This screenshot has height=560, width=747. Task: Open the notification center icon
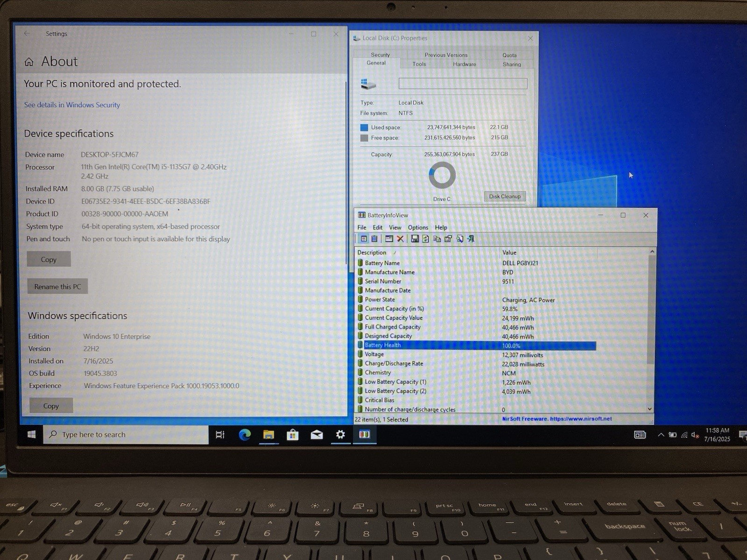coord(742,435)
